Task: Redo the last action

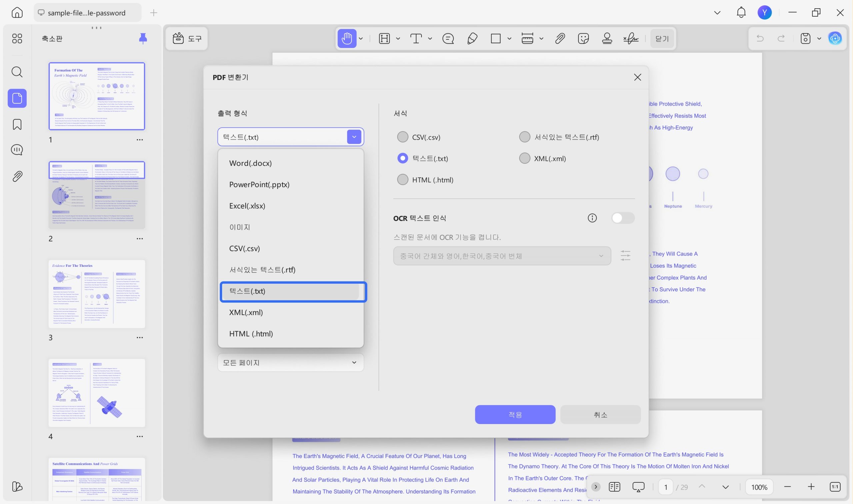Action: click(781, 38)
